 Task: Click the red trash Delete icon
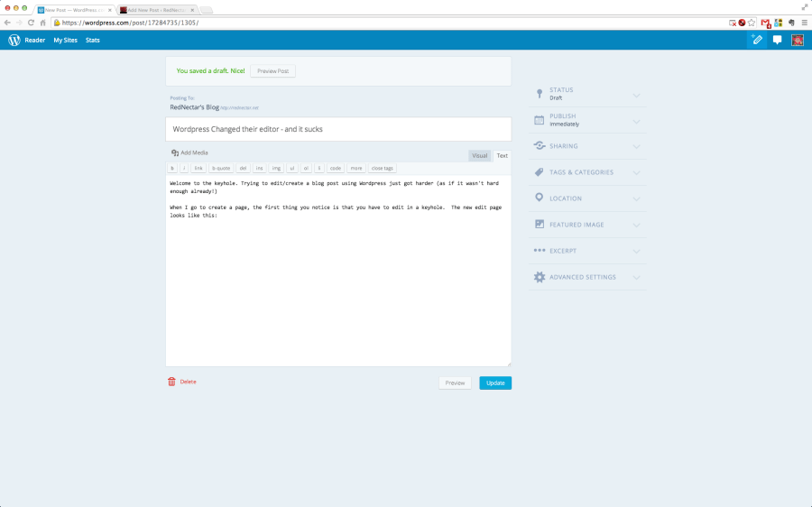coord(171,382)
